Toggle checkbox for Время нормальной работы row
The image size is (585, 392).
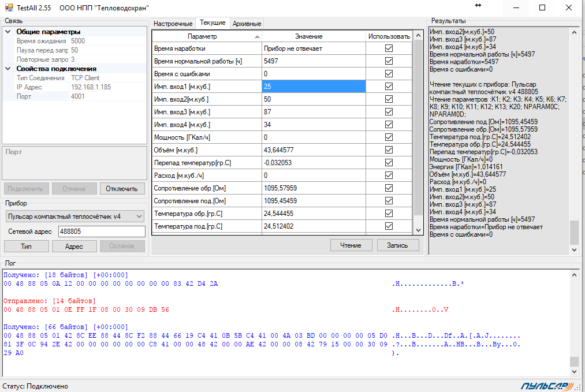(x=389, y=61)
